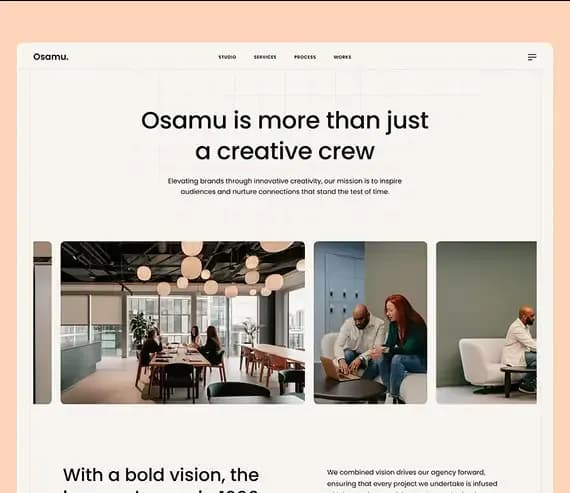Select the Process nav item

(305, 57)
